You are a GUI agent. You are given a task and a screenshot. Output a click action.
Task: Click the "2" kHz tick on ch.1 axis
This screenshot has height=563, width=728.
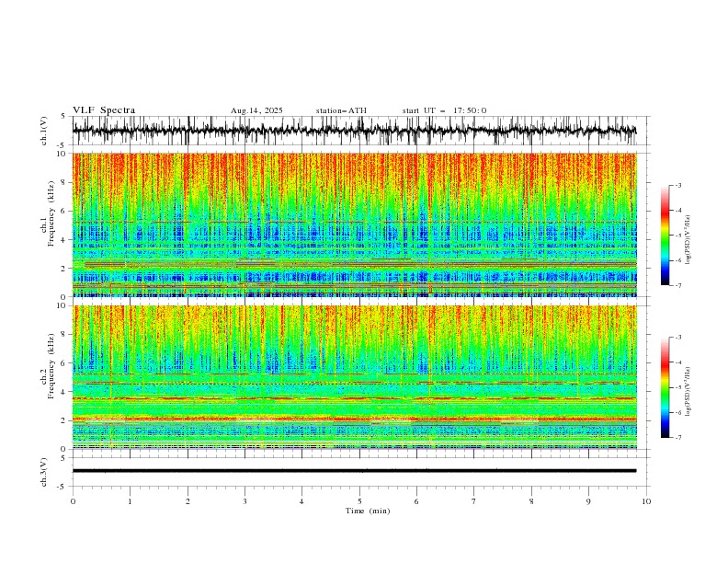click(x=65, y=268)
